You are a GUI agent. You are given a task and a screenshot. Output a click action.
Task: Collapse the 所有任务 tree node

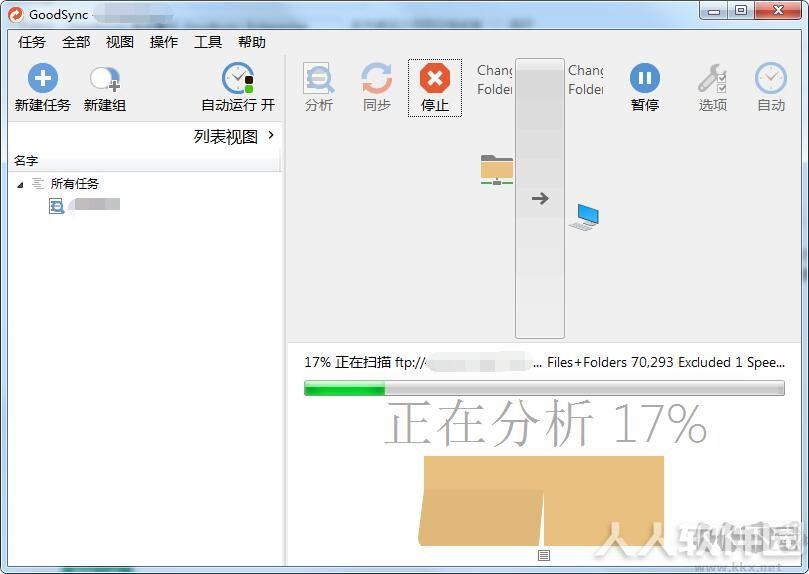point(20,185)
